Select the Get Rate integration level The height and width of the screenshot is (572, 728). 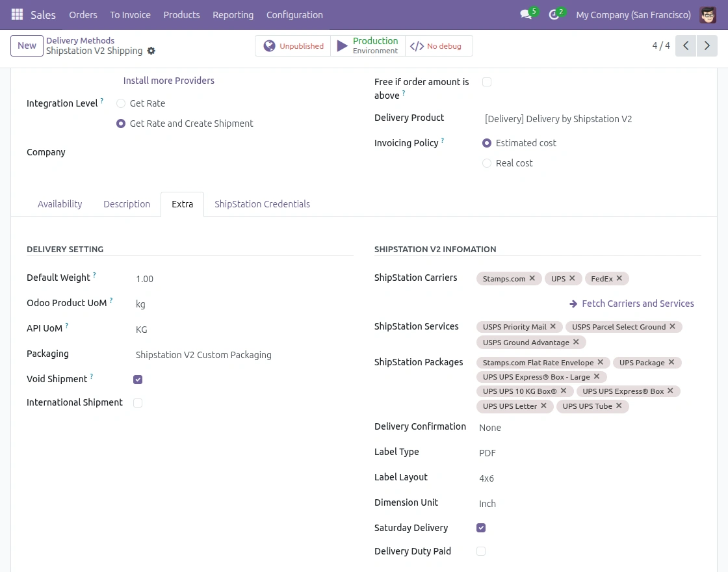(121, 103)
